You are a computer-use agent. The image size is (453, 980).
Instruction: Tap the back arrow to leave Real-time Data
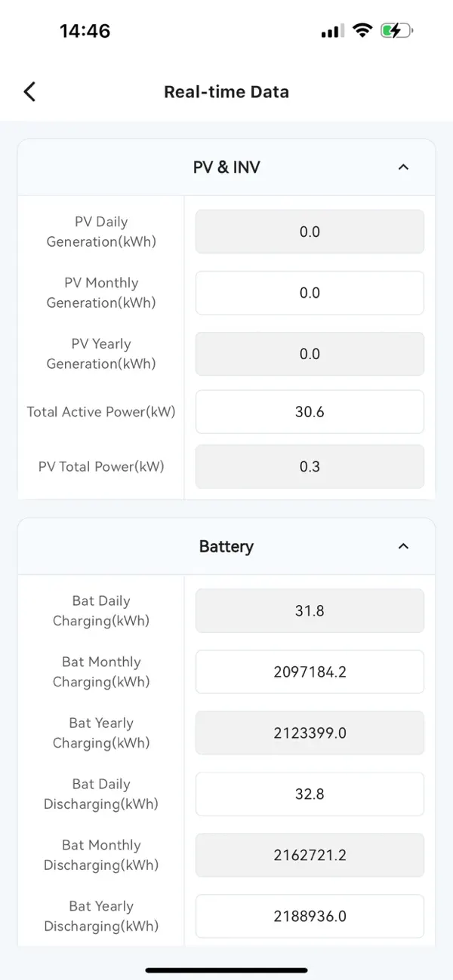pyautogui.click(x=29, y=91)
